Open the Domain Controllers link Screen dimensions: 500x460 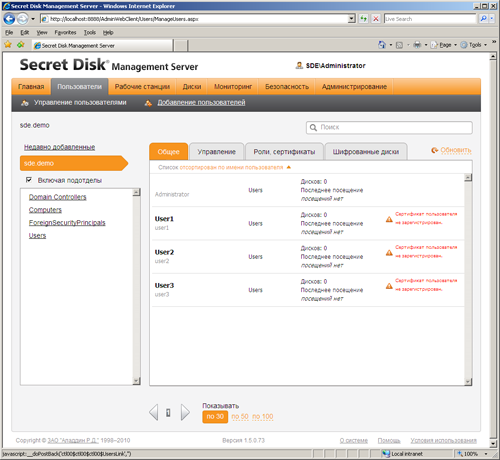pos(57,197)
